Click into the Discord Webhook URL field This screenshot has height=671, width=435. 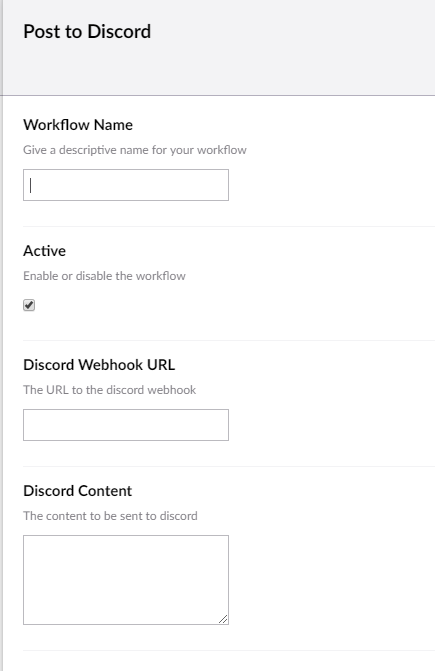point(126,425)
